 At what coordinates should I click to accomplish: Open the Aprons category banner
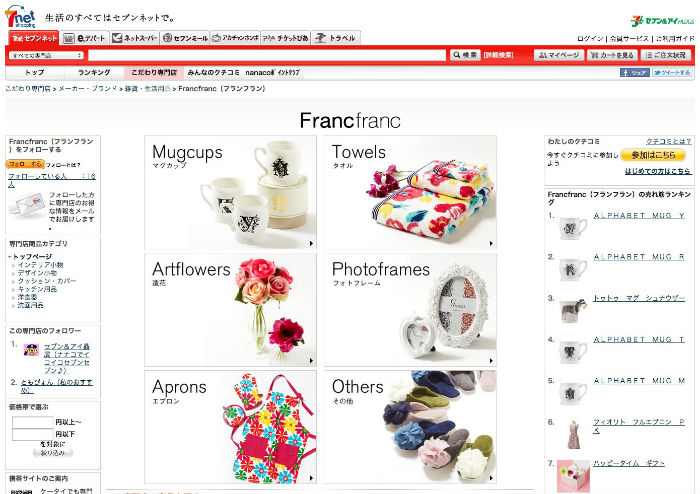(230, 427)
